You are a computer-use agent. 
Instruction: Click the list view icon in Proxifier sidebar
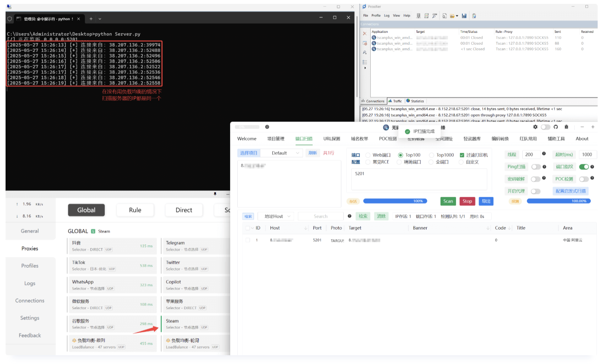(x=365, y=62)
